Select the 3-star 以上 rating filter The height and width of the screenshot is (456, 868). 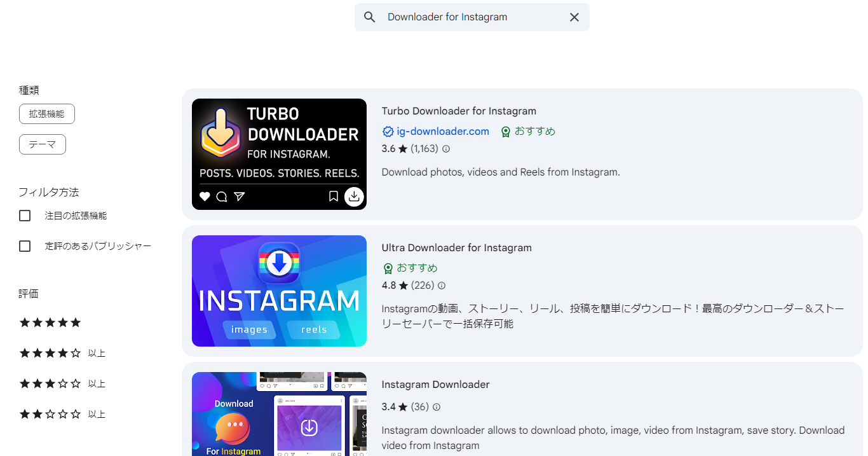[50, 383]
